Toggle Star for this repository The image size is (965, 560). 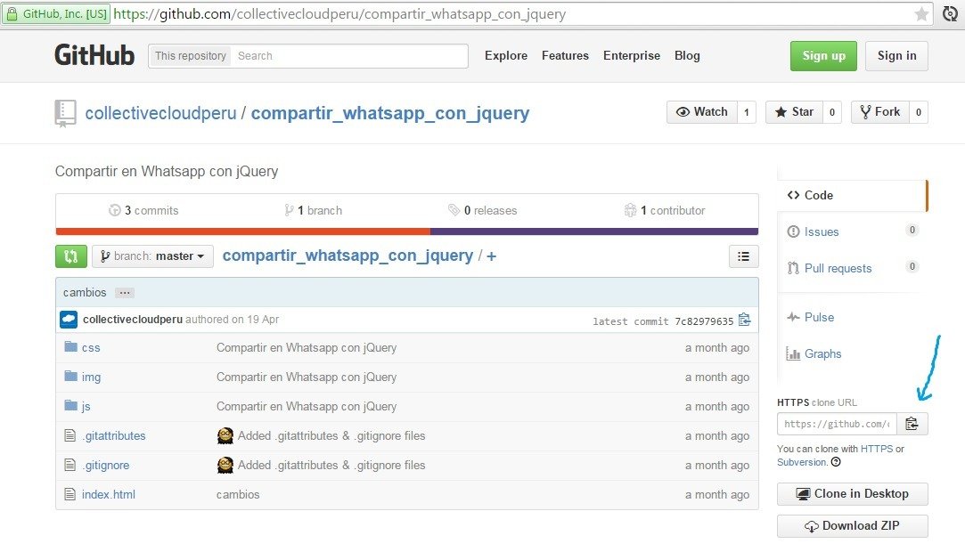click(795, 112)
